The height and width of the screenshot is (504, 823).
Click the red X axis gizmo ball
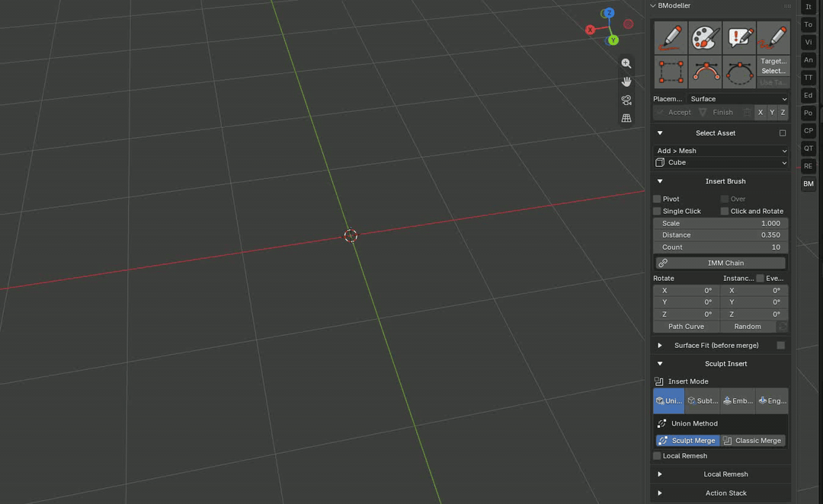tap(590, 30)
